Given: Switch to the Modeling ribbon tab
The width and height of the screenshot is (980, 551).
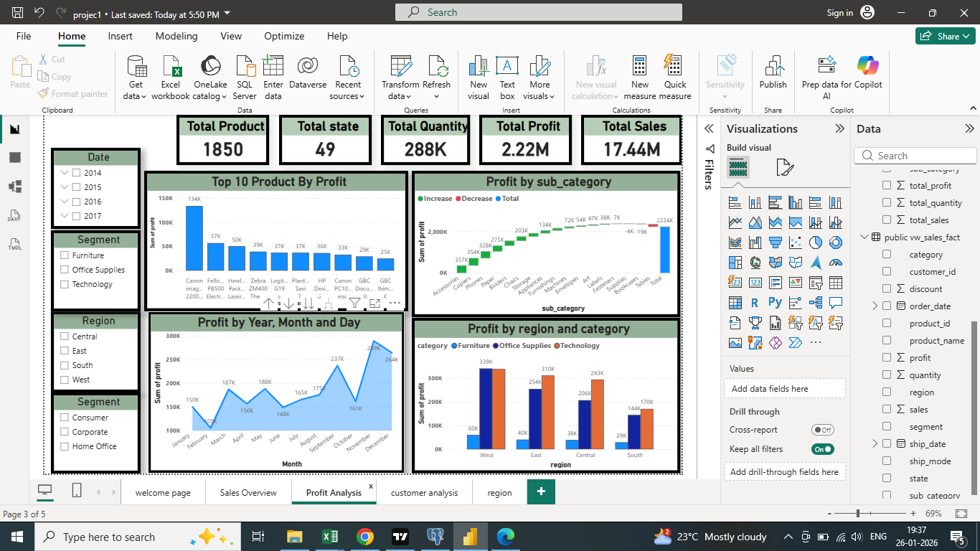Looking at the screenshot, I should (176, 36).
